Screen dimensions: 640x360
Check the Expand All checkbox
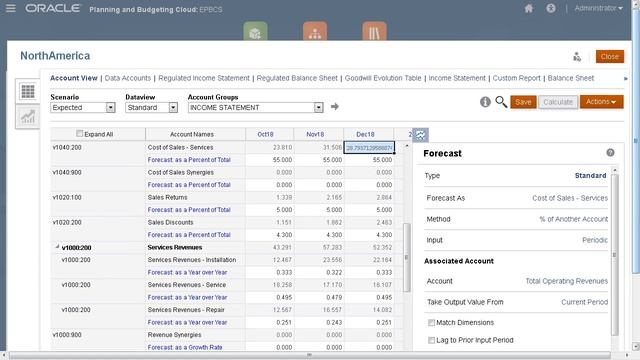(x=80, y=133)
